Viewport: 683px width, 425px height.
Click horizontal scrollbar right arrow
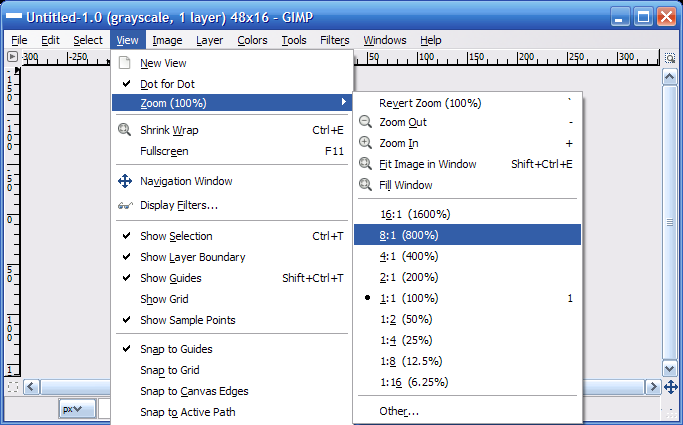tap(653, 387)
